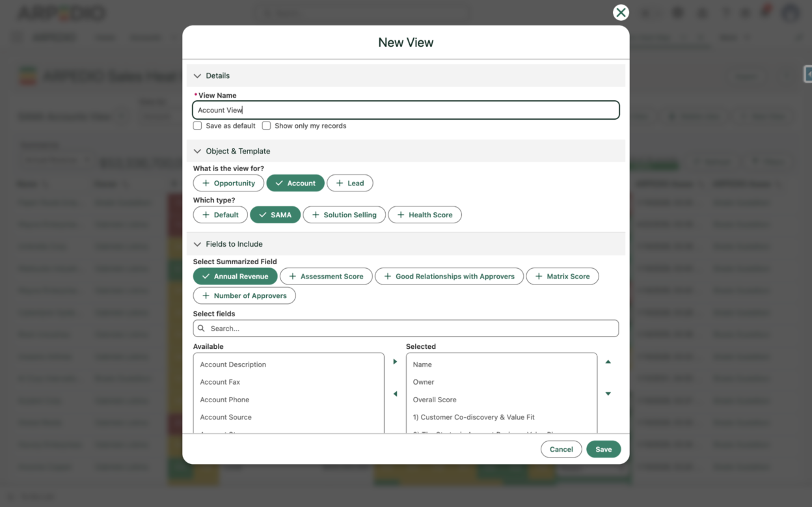
Task: Move selected field down in order
Action: (x=608, y=394)
